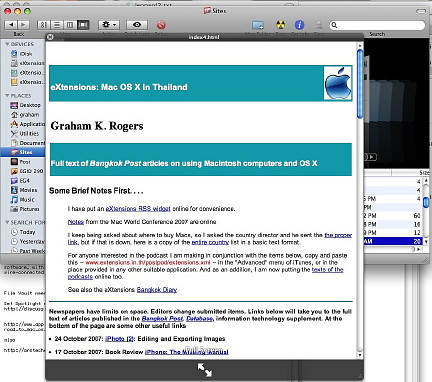The image size is (432, 382).
Task: Toggle the toolbar with the pill button
Action: [421, 11]
